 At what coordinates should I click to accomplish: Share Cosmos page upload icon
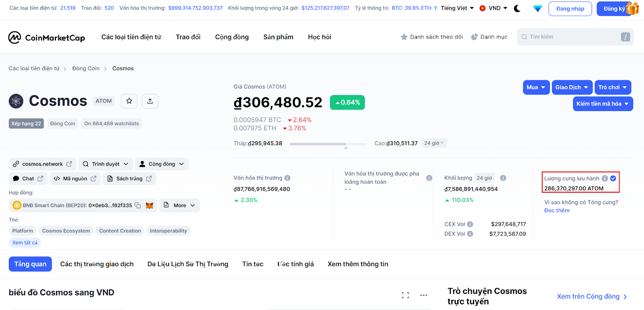(150, 101)
